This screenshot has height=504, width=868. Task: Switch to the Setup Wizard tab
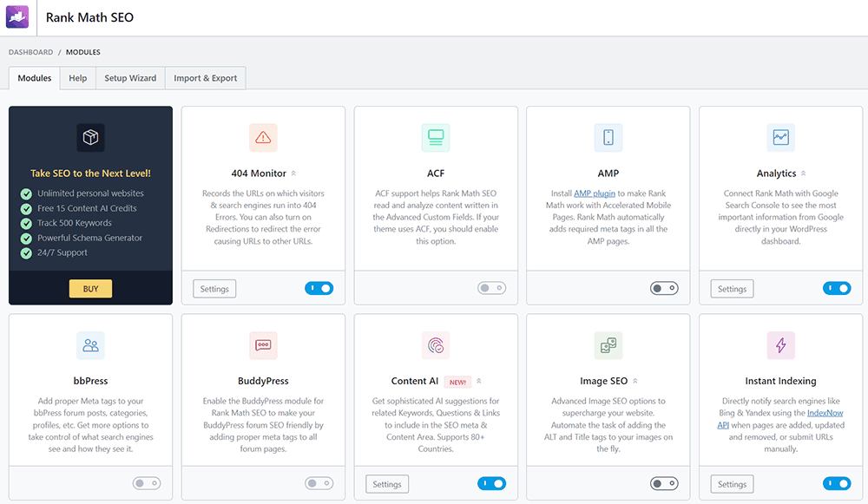pyautogui.click(x=130, y=78)
